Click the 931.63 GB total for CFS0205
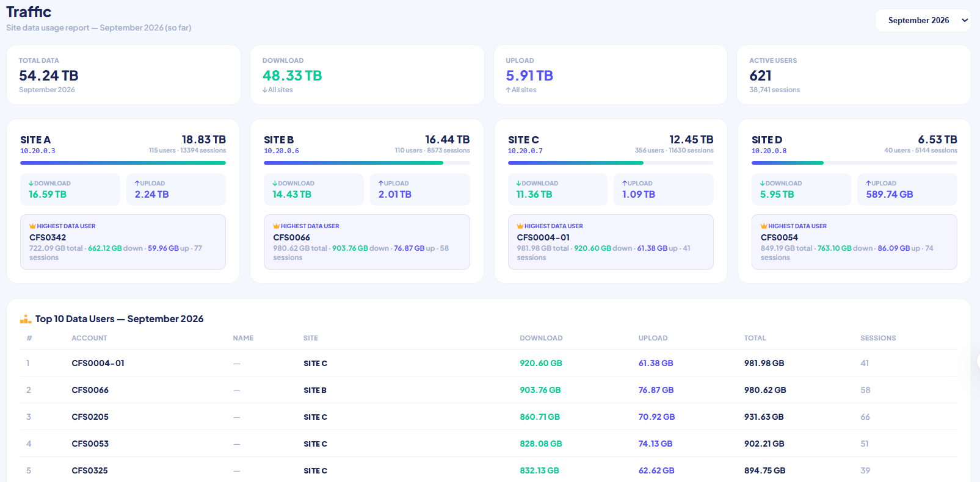The height and width of the screenshot is (482, 980). [x=764, y=417]
